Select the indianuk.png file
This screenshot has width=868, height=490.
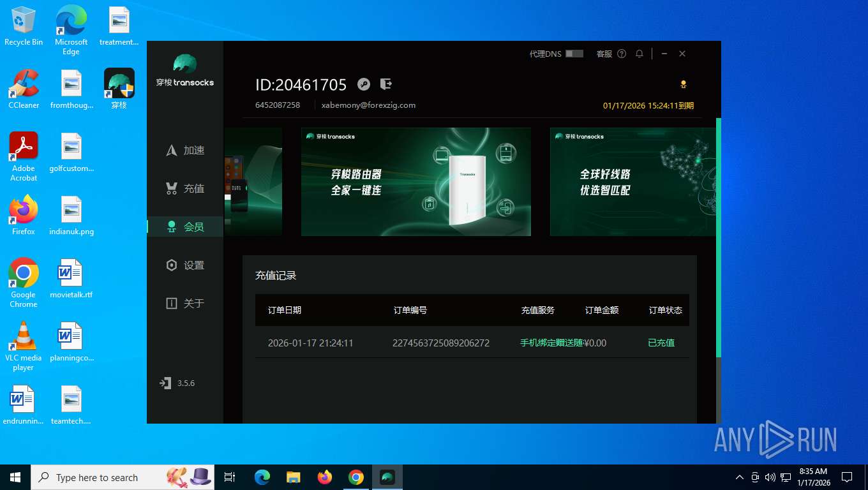[71, 215]
